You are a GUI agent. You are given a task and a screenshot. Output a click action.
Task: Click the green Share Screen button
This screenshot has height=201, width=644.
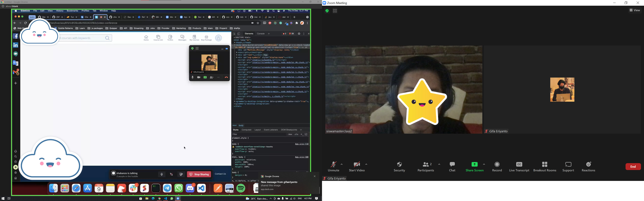(x=474, y=166)
